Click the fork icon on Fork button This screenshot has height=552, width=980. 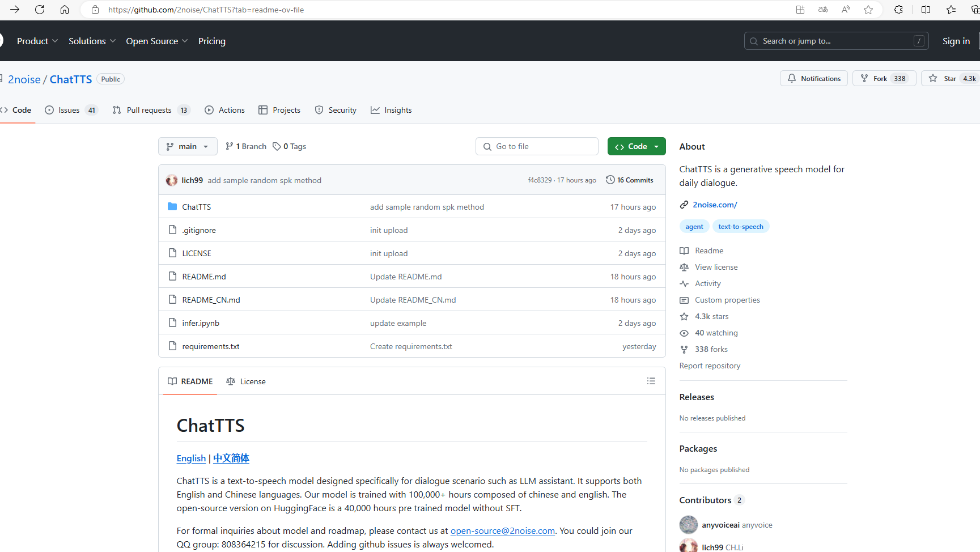864,78
